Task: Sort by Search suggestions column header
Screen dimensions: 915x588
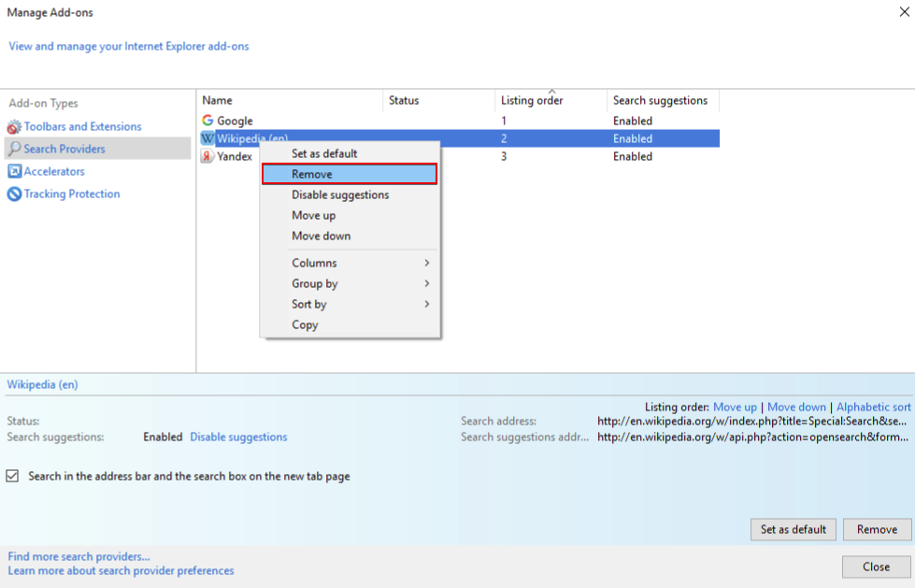Action: coord(663,100)
